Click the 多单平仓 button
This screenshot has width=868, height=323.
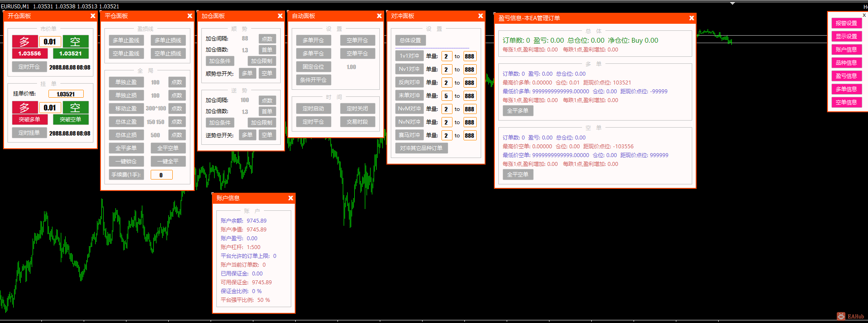(x=313, y=53)
